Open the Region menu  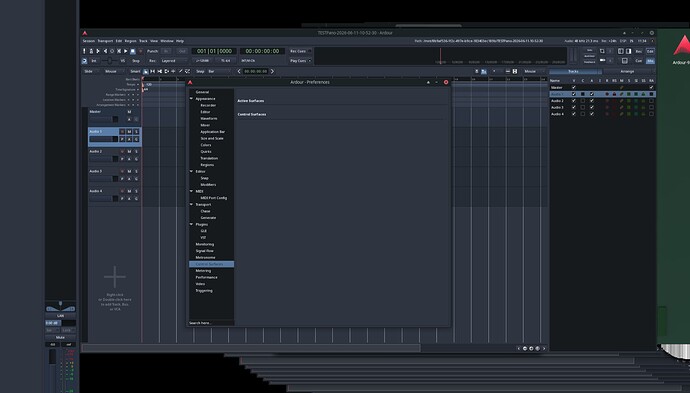pyautogui.click(x=131, y=41)
